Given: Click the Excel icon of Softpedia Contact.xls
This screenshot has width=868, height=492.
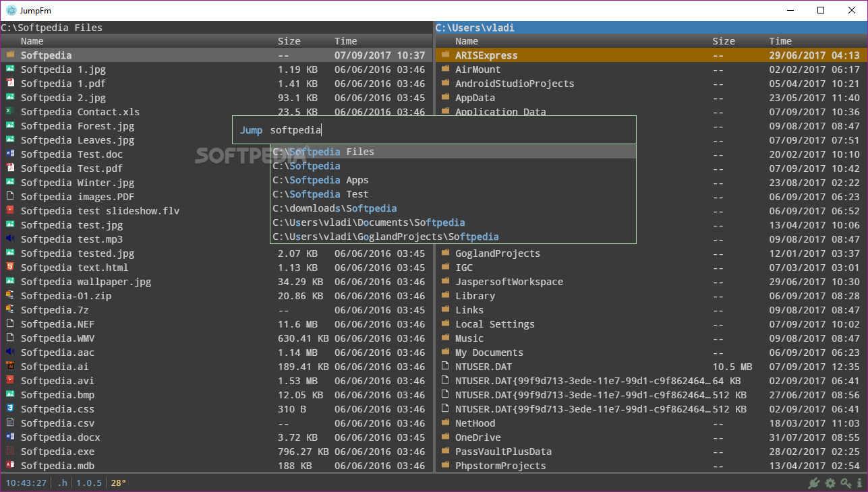Looking at the screenshot, I should tap(10, 111).
